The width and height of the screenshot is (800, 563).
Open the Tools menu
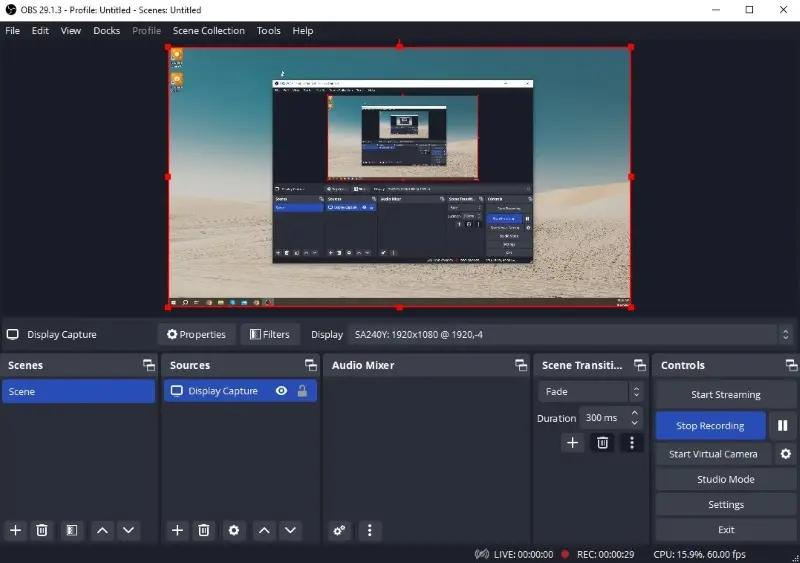pos(268,31)
